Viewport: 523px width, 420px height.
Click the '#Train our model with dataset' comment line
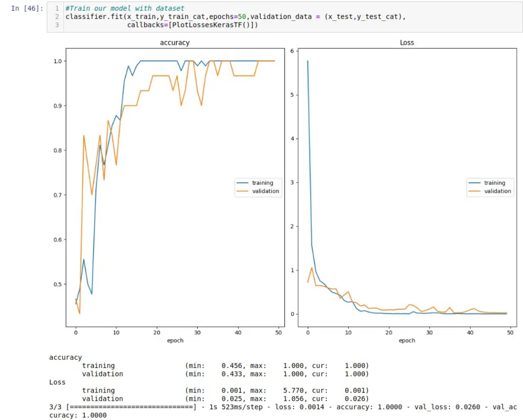125,9
